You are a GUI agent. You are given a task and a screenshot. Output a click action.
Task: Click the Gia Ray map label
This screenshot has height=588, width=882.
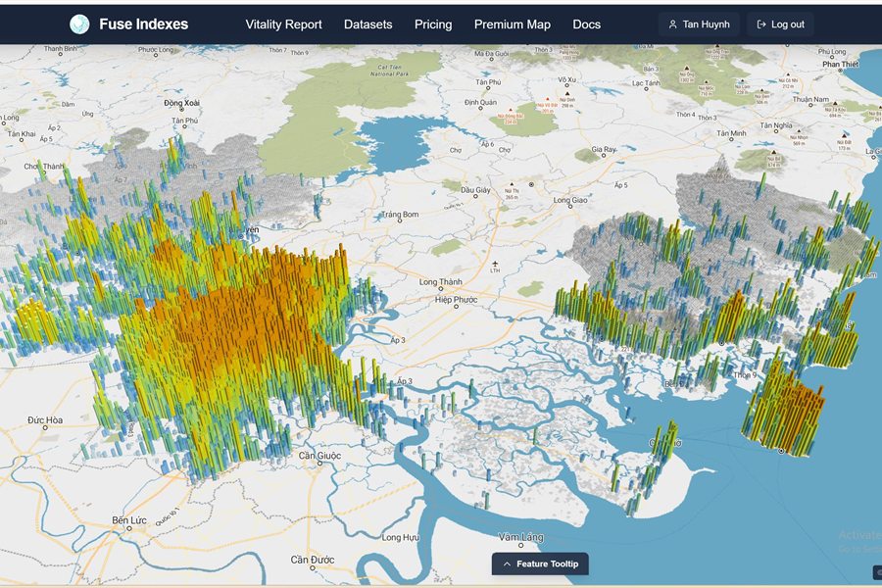pyautogui.click(x=604, y=150)
